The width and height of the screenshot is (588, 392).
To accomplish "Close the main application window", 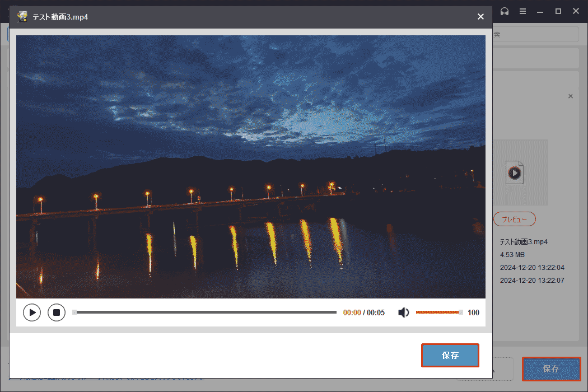I will (x=576, y=11).
